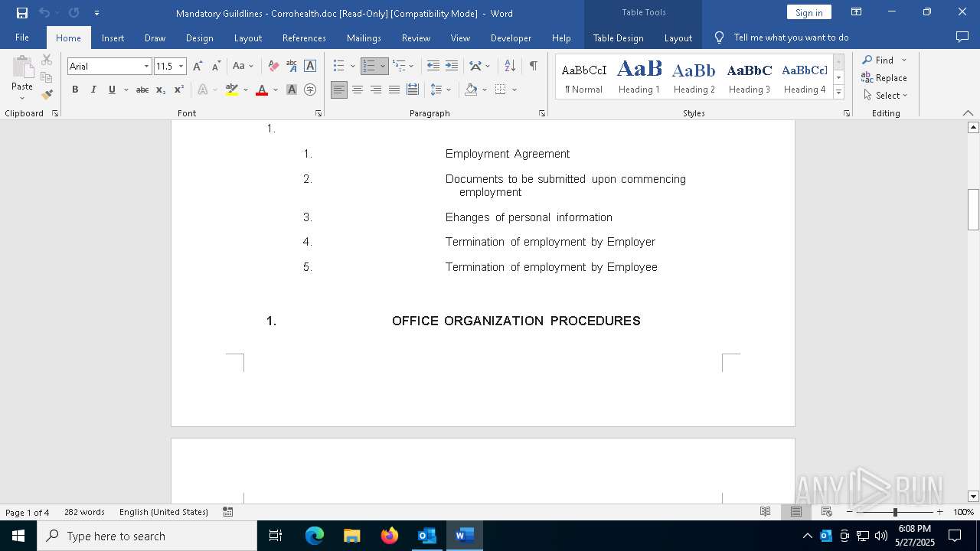Apply the Normal style
980x551 pixels.
pyautogui.click(x=583, y=77)
